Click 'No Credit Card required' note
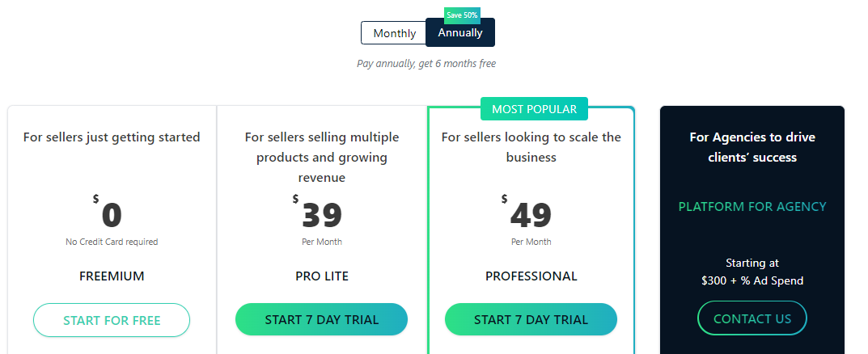This screenshot has height=354, width=868. coord(112,242)
